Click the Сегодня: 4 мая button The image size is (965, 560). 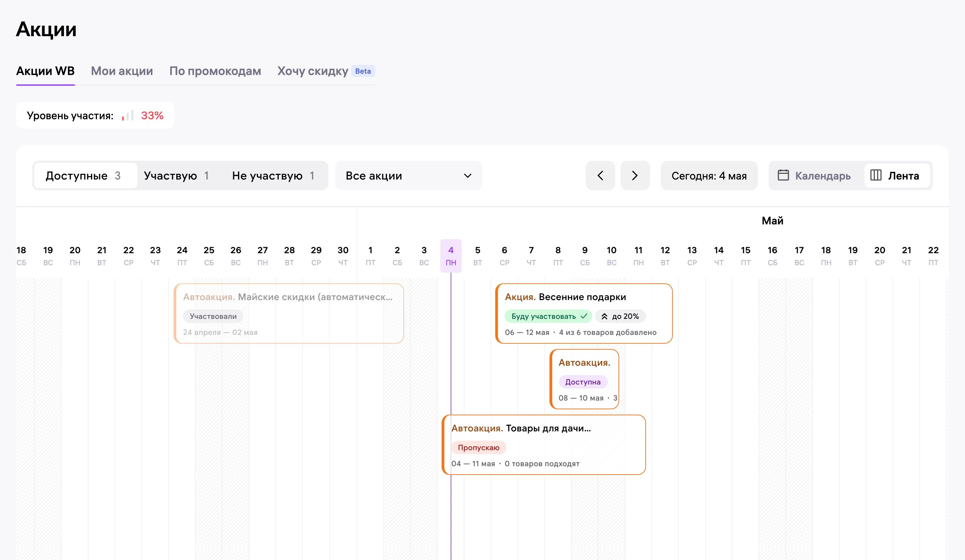pos(709,176)
